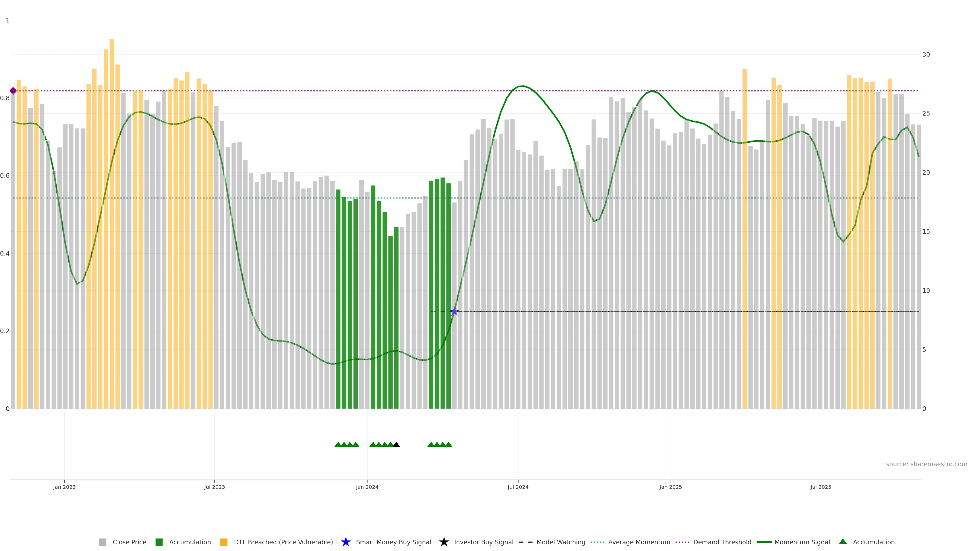Screen dimensions: 980x551
Task: Click the Jul 2025 x-axis label
Action: [x=820, y=487]
